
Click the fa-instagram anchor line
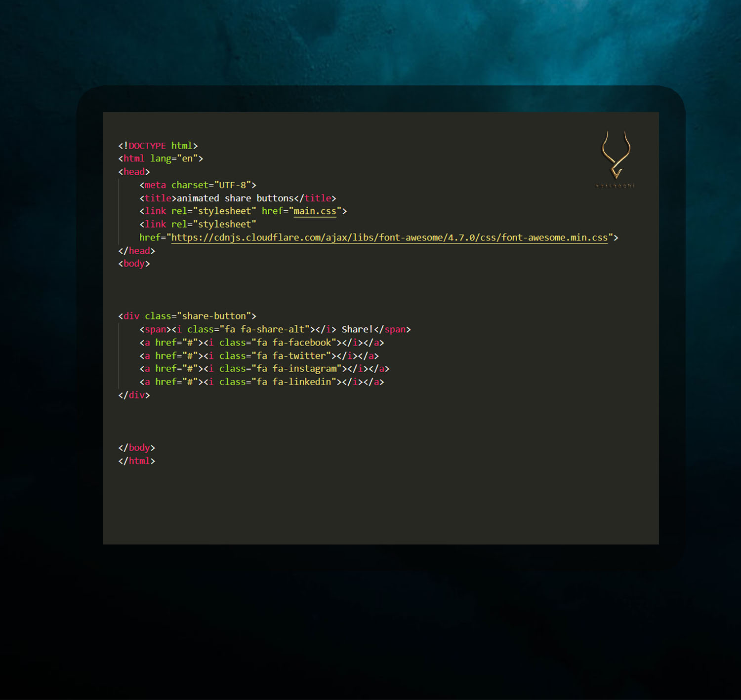[x=264, y=369]
